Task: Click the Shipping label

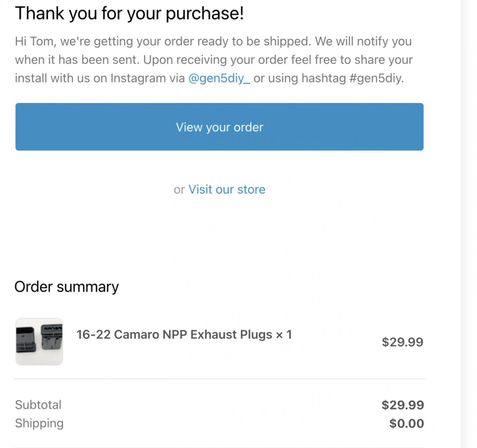Action: (x=39, y=423)
